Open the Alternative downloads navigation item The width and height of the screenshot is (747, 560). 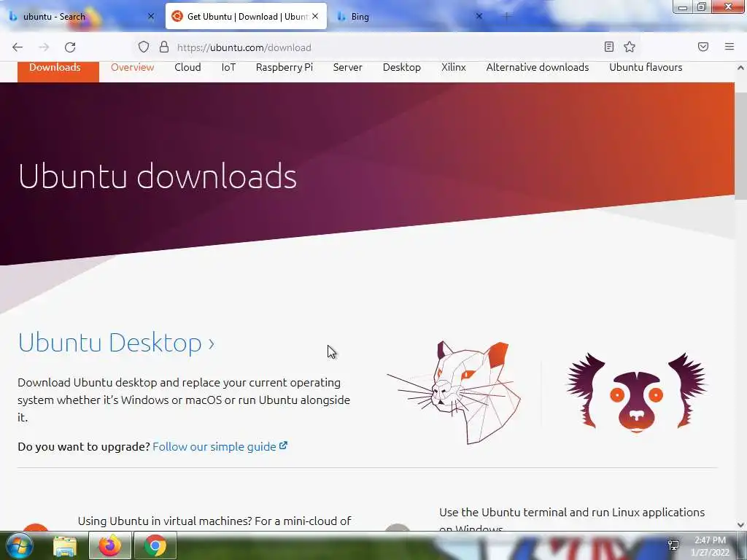(x=538, y=68)
